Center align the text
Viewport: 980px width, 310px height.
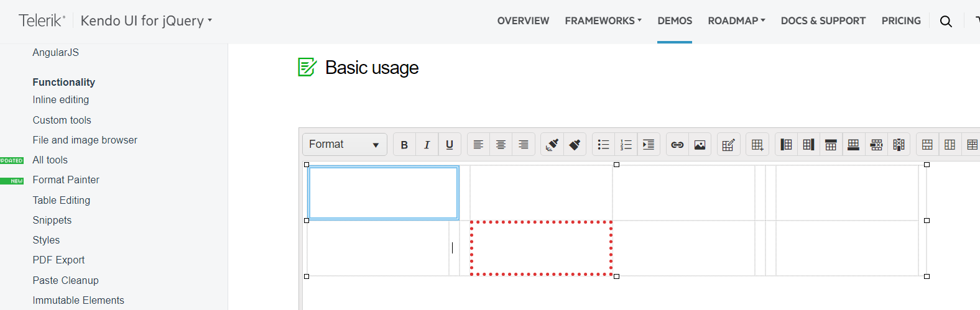coord(501,145)
